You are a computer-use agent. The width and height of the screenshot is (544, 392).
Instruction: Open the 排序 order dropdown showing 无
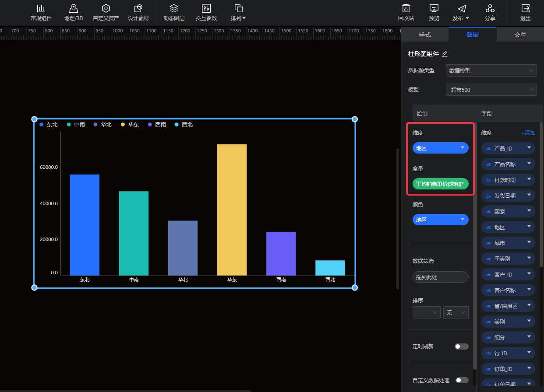tap(456, 312)
